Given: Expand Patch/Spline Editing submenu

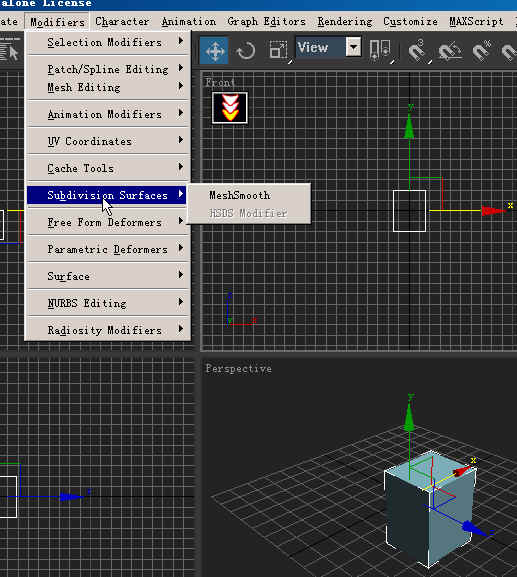Looking at the screenshot, I should click(108, 69).
